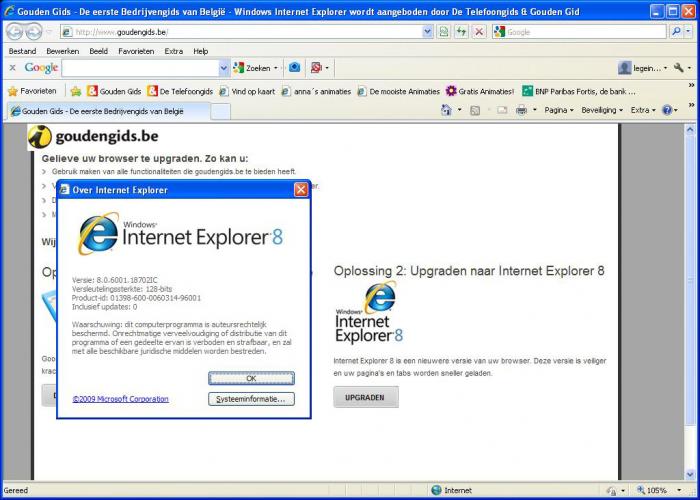
Task: Click the Favorieten star button
Action: pos(32,91)
